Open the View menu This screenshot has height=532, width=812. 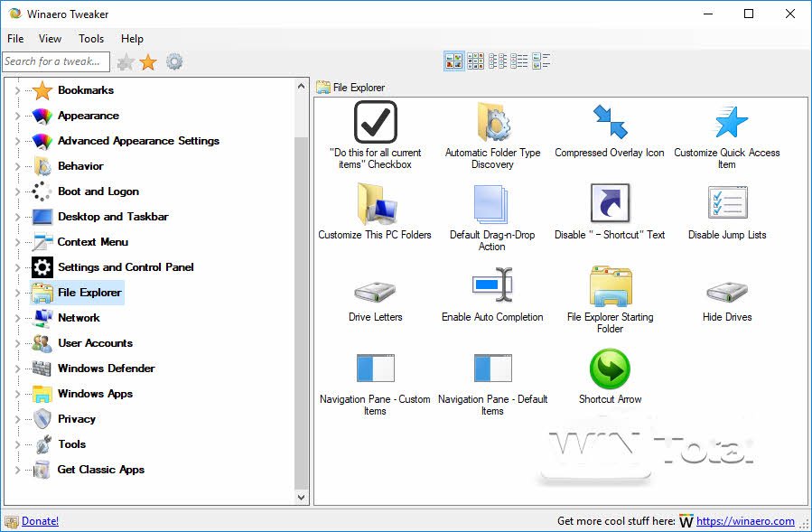[x=50, y=39]
